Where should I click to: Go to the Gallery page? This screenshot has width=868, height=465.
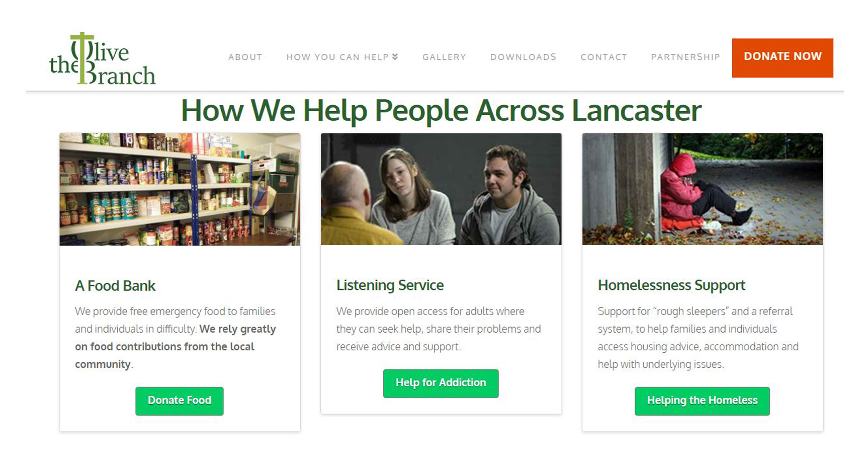click(x=444, y=57)
